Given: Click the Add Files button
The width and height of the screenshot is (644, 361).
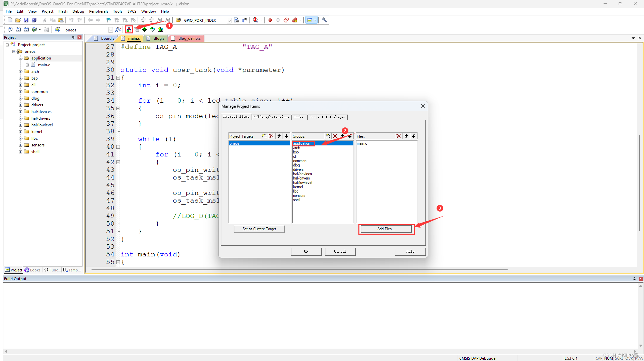Looking at the screenshot, I should pos(386,229).
